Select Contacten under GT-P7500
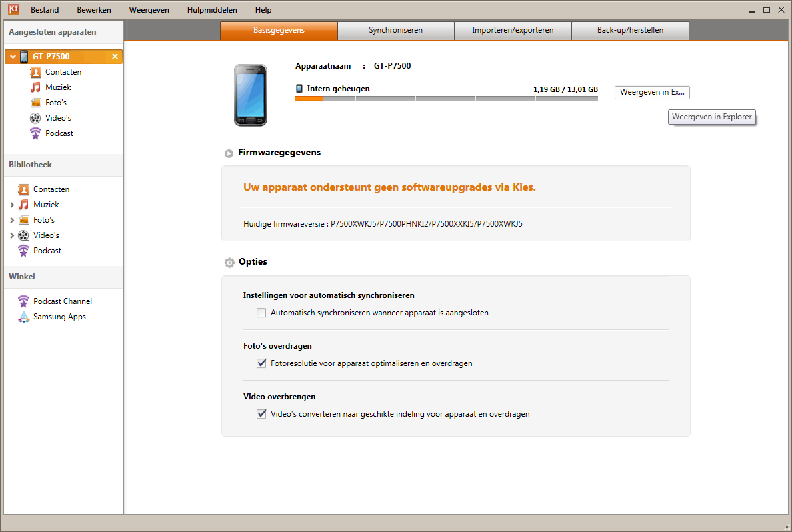The image size is (792, 532). click(63, 72)
